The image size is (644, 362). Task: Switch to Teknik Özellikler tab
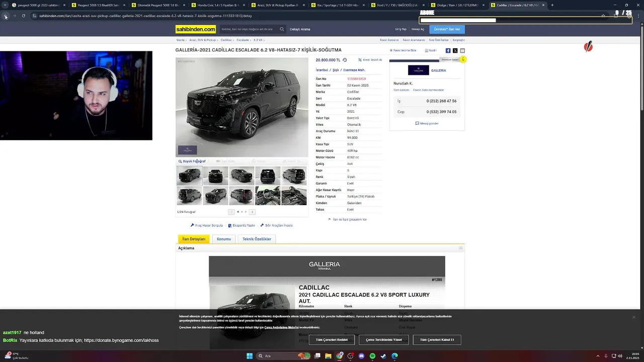click(257, 239)
